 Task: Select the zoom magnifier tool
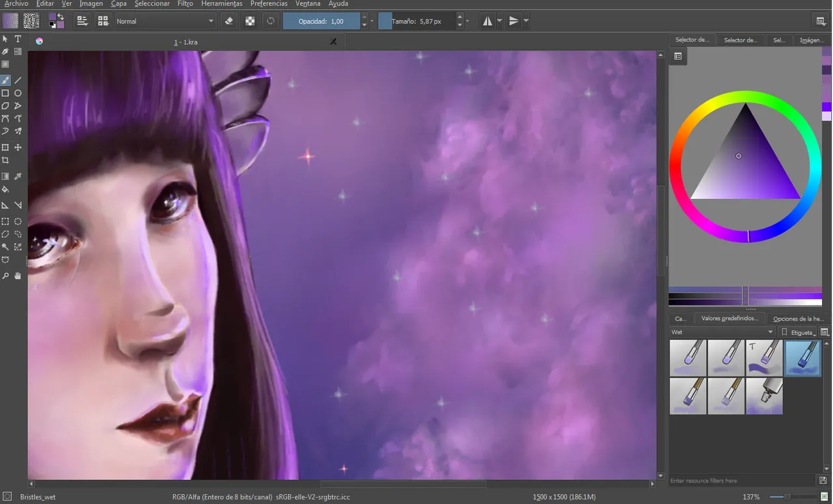pyautogui.click(x=5, y=276)
